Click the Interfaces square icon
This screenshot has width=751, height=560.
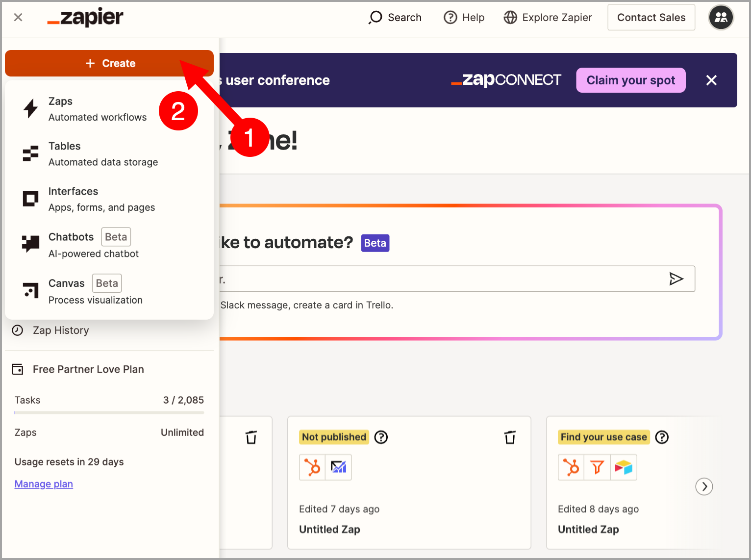click(30, 199)
